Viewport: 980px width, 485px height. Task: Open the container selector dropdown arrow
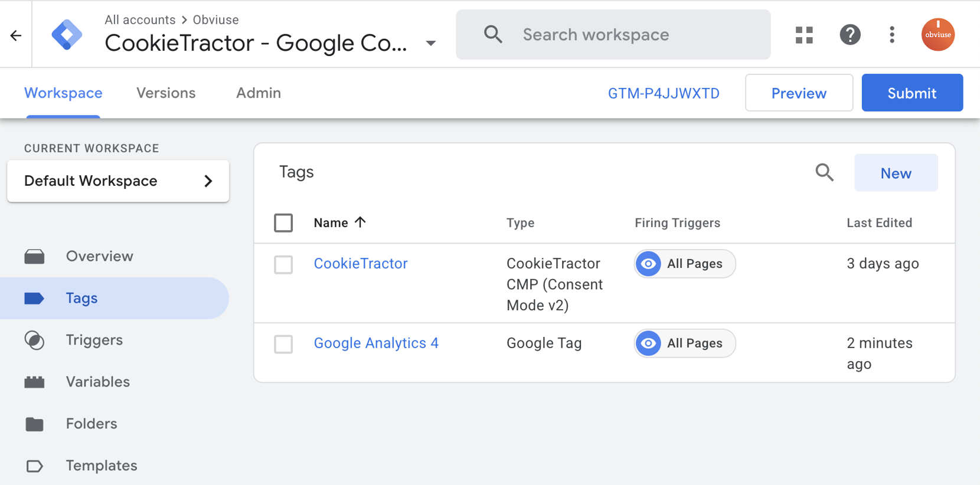431,43
